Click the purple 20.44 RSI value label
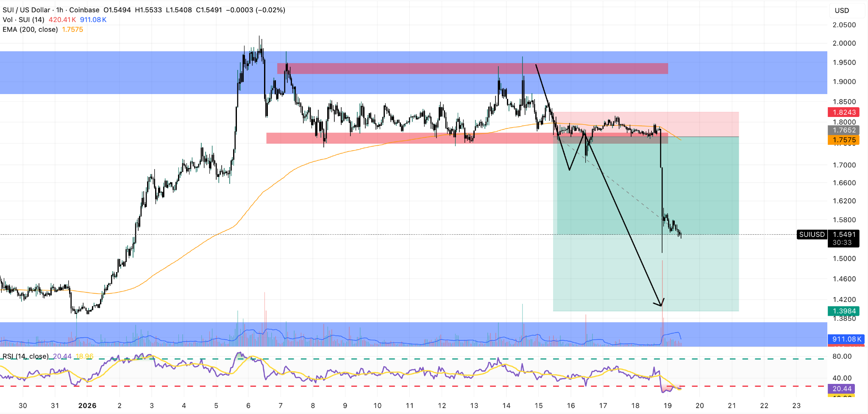The image size is (868, 414). coord(842,389)
